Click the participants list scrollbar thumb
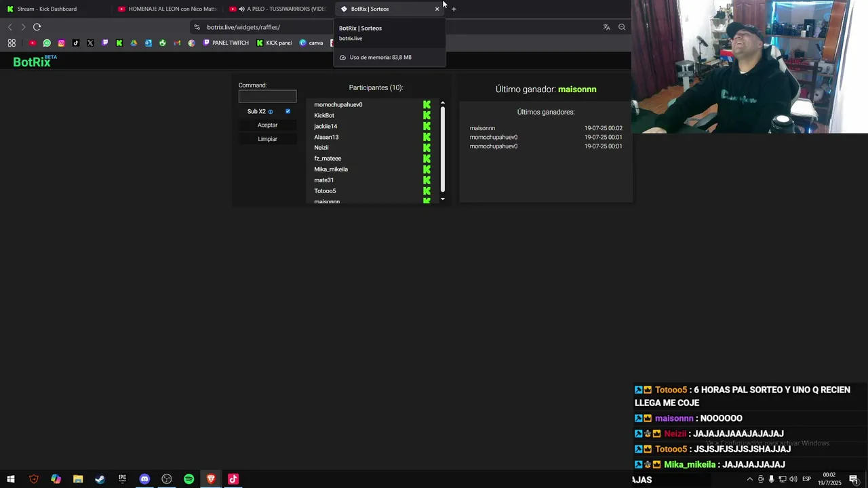 (x=443, y=150)
